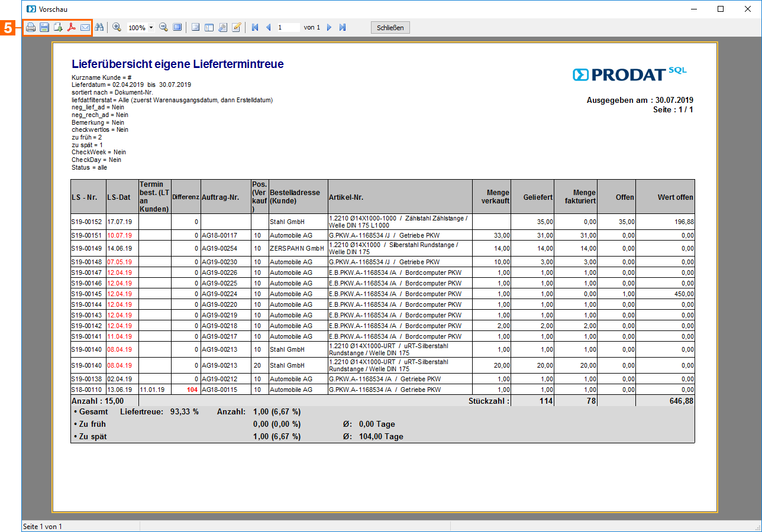Click the page number input field
This screenshot has height=532, width=762.
pyautogui.click(x=288, y=27)
